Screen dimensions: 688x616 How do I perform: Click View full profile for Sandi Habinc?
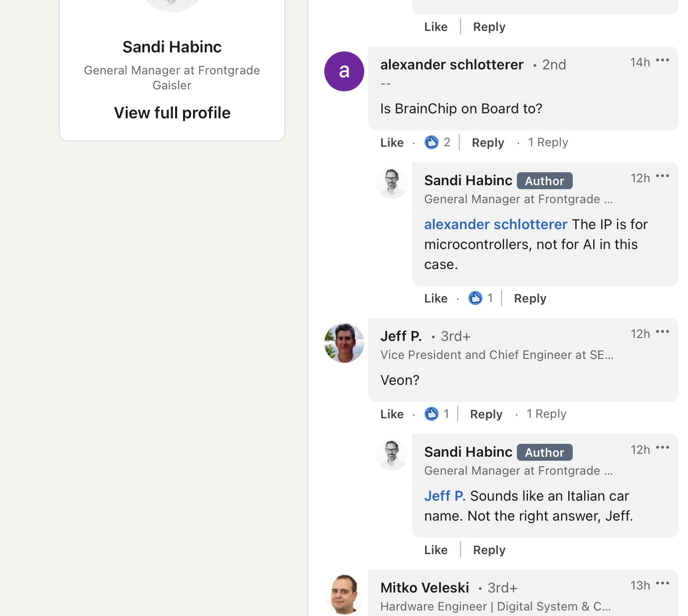(x=172, y=113)
